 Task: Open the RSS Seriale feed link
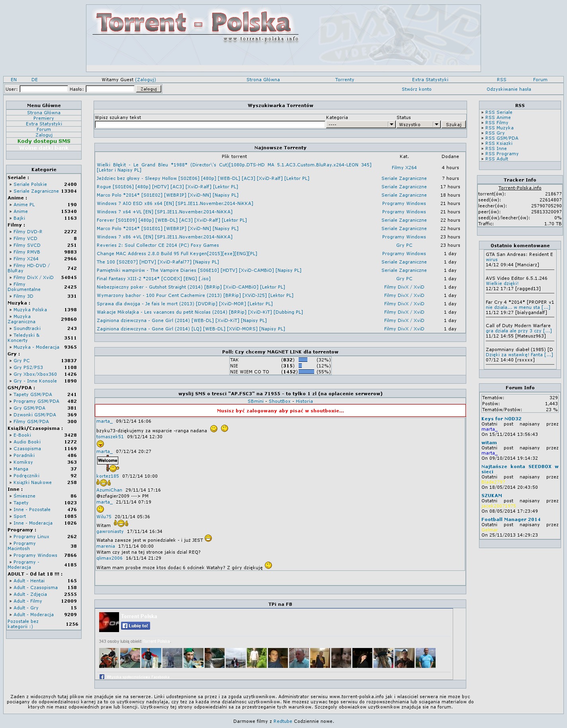point(499,112)
